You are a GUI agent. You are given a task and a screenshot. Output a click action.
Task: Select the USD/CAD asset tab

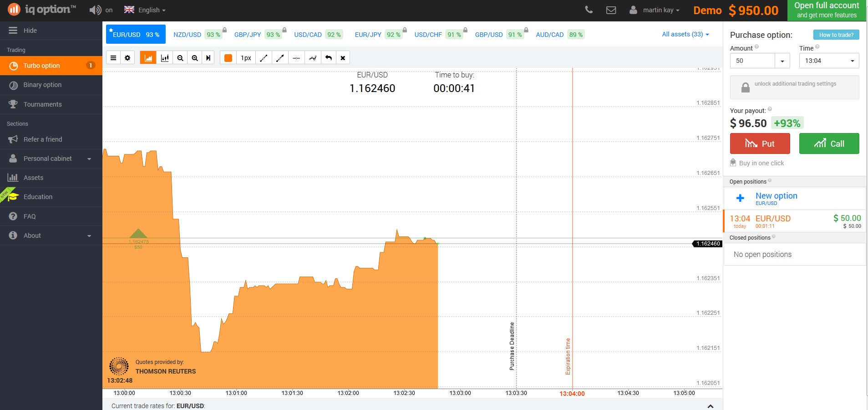point(318,35)
